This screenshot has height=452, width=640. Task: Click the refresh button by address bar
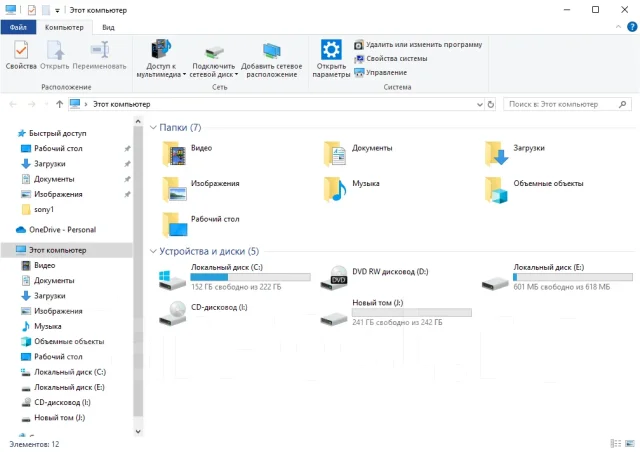click(x=491, y=105)
